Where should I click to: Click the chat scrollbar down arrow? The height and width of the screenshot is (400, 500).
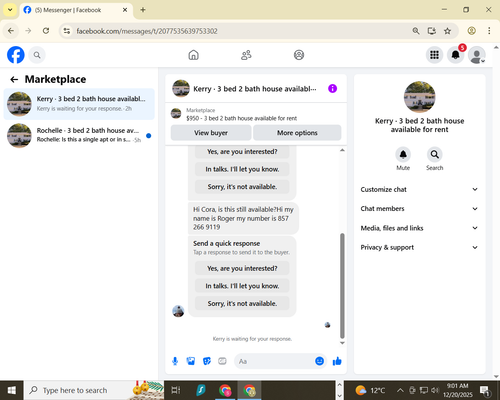point(342,343)
